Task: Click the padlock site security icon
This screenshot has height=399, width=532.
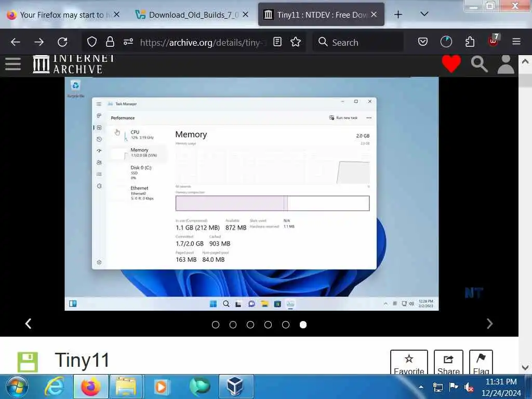Action: [110, 42]
